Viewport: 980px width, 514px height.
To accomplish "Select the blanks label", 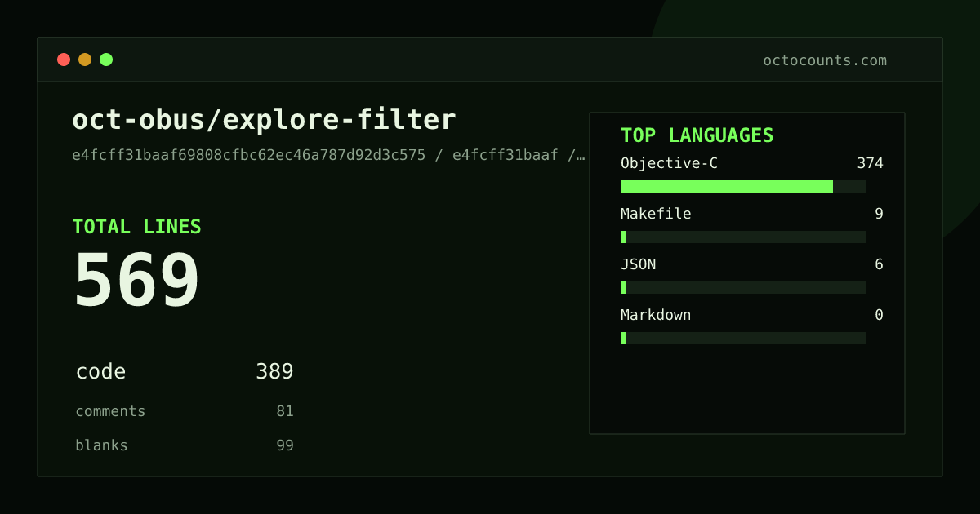I will 101,445.
